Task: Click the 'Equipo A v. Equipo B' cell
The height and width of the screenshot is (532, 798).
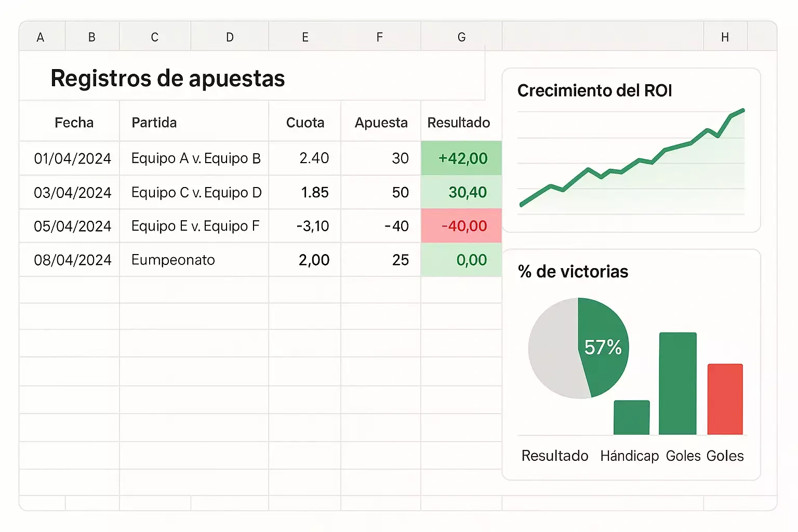Action: tap(196, 158)
